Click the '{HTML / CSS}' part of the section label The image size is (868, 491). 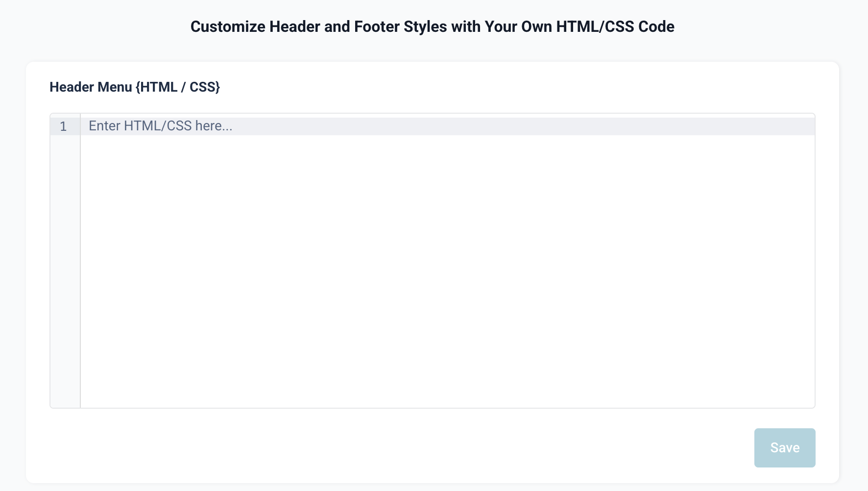pos(178,87)
